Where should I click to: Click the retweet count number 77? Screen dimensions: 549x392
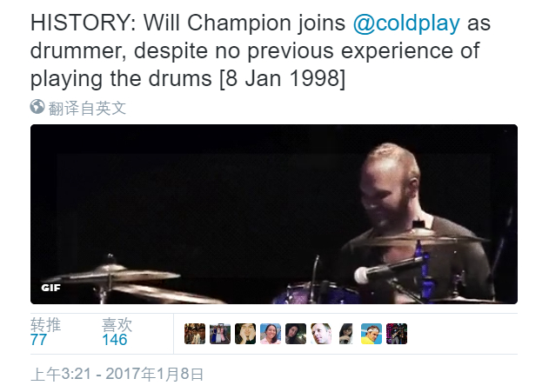pyautogui.click(x=39, y=340)
